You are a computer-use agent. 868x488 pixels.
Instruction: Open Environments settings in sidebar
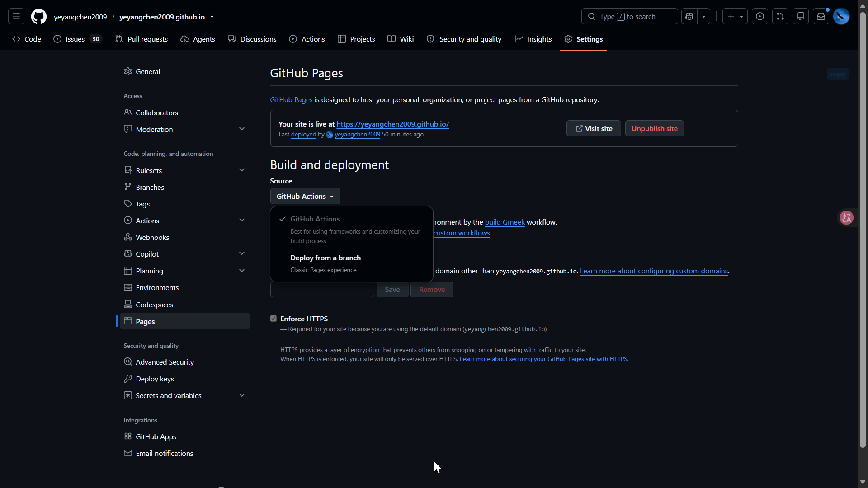(185, 288)
